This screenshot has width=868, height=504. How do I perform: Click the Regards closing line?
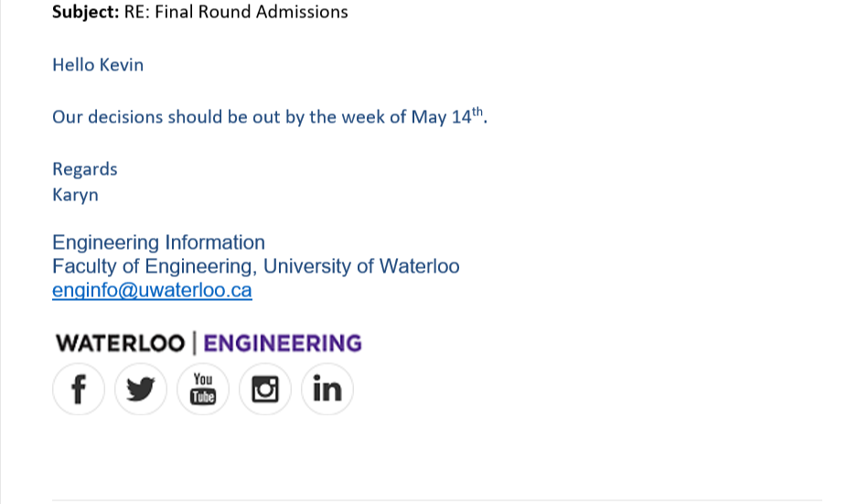(x=85, y=169)
